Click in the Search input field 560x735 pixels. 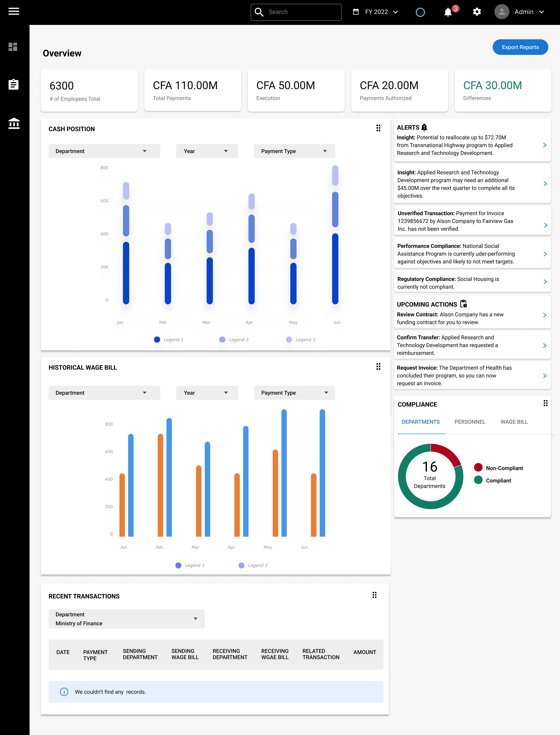pos(296,12)
